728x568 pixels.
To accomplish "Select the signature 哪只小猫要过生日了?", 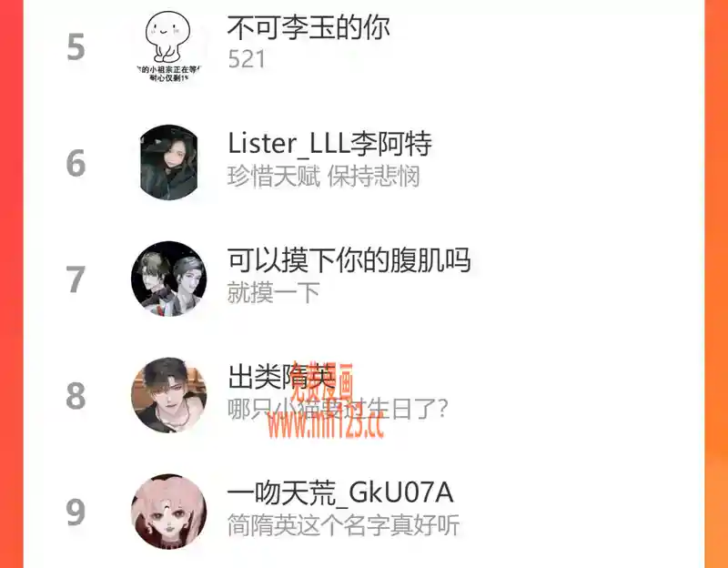I will coord(338,410).
